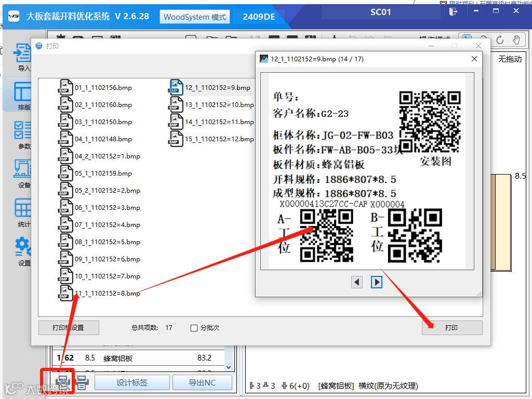Click the 总共项数 17 count text
Viewport: 532px width, 399px height.
coord(152,328)
